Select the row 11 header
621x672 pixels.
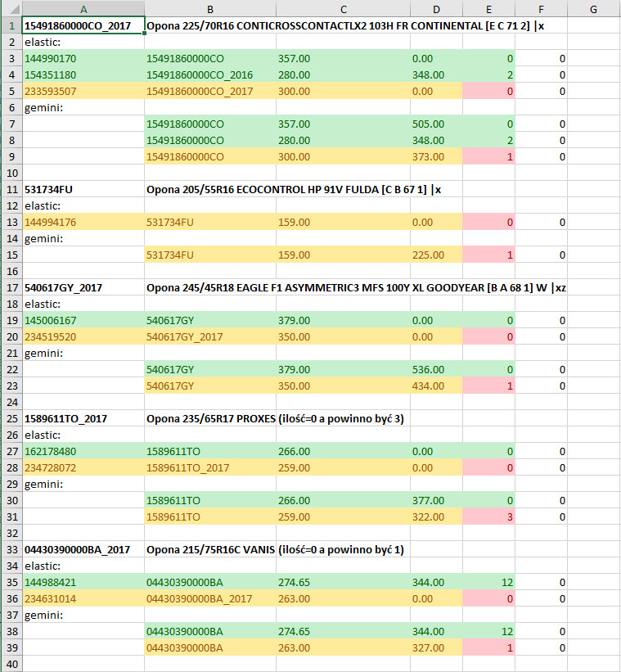11,189
